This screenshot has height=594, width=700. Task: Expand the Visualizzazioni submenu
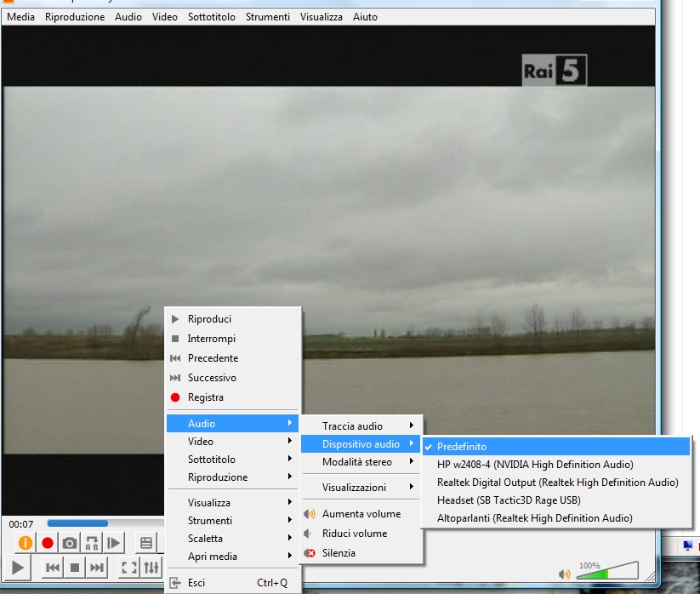(361, 488)
